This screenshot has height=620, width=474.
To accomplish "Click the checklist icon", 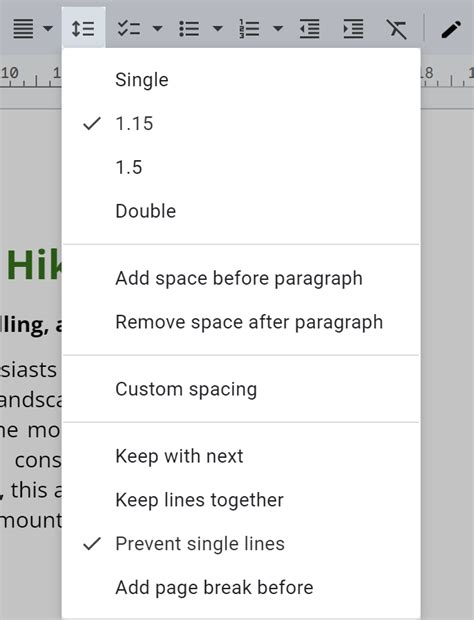I will point(129,28).
